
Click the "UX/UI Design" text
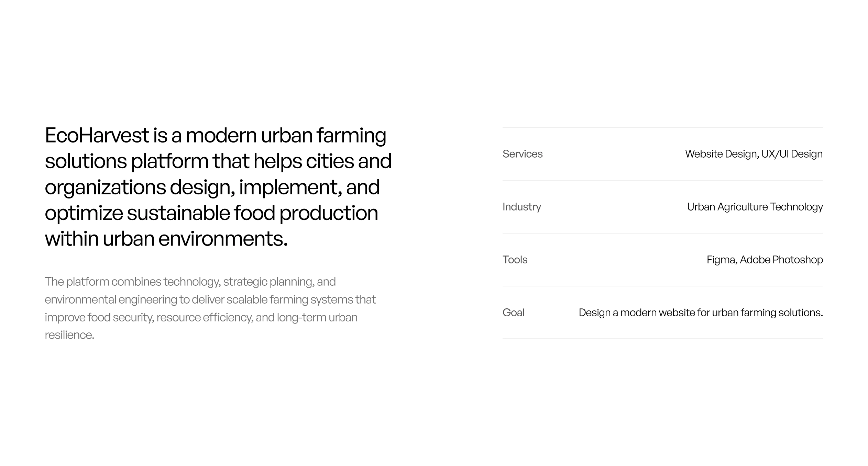pos(792,154)
